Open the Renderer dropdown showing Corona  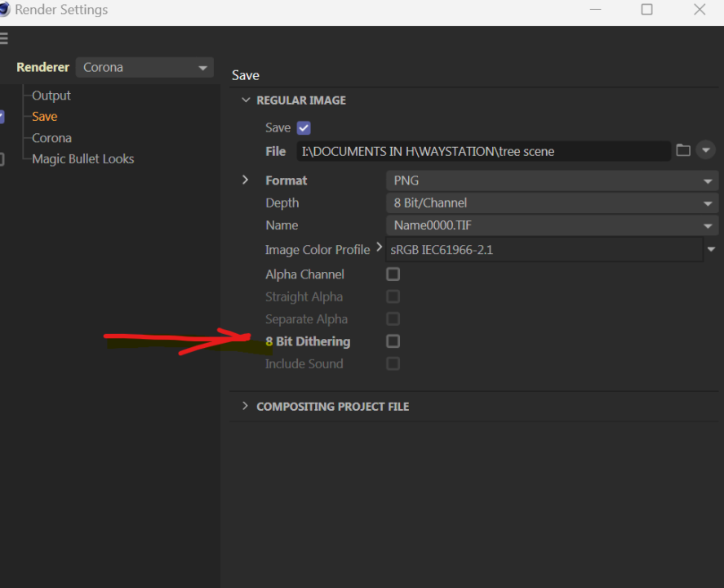144,68
